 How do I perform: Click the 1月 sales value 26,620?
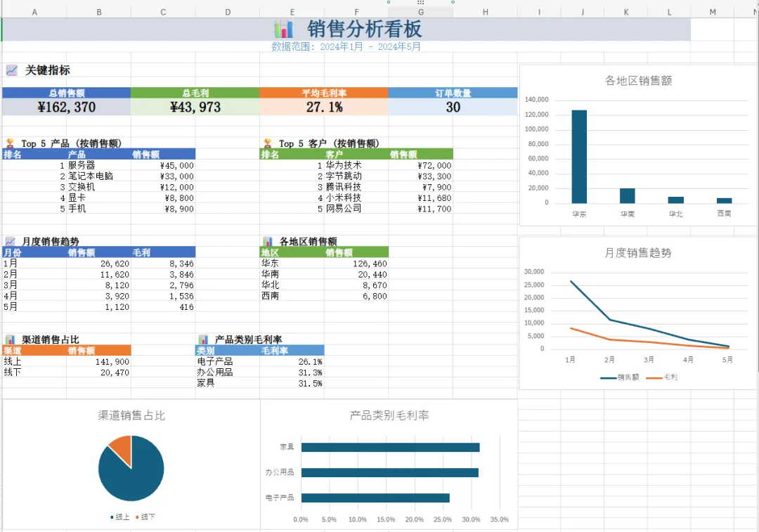pyautogui.click(x=99, y=264)
